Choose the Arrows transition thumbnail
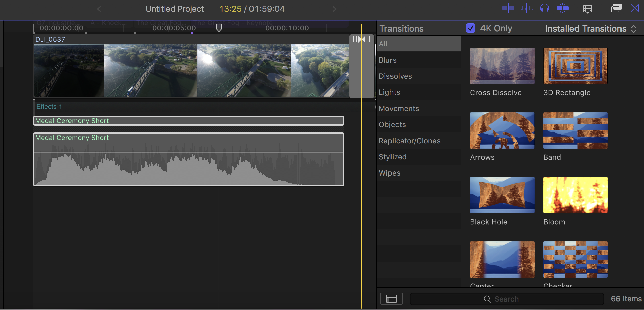 [x=502, y=130]
